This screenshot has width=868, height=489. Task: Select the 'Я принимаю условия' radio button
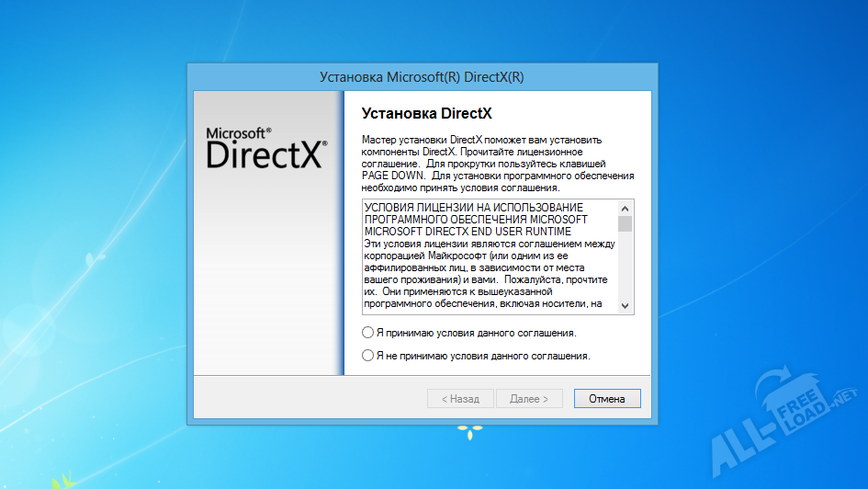coord(368,333)
